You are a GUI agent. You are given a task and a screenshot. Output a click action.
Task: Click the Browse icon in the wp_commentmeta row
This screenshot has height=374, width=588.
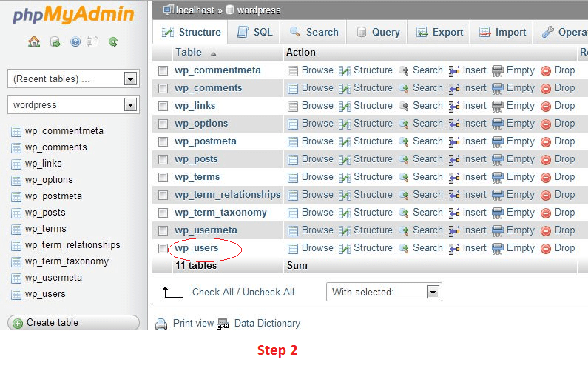point(292,70)
